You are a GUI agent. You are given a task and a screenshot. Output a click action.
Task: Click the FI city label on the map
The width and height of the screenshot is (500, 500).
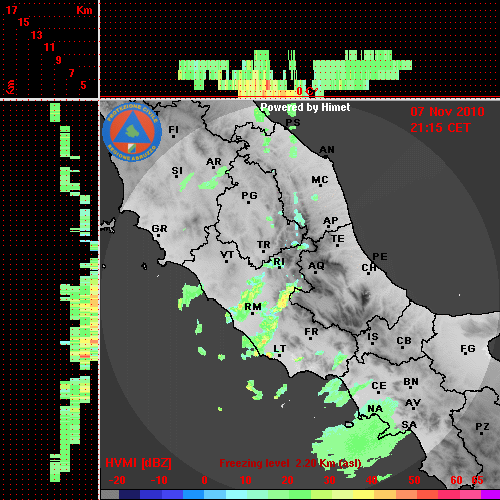click(x=173, y=129)
